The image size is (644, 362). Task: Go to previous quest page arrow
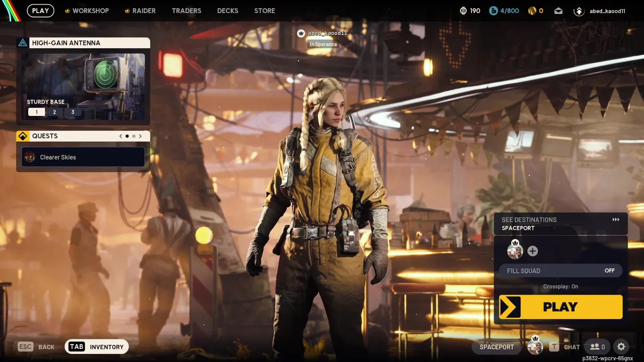121,136
